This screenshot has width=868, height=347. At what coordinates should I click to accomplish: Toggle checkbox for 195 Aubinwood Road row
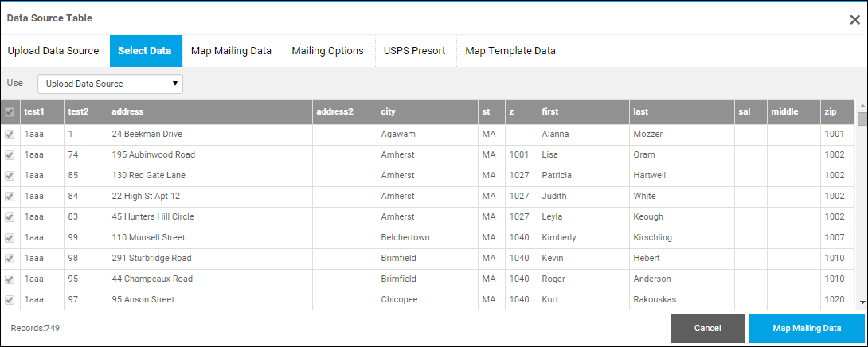coord(10,154)
